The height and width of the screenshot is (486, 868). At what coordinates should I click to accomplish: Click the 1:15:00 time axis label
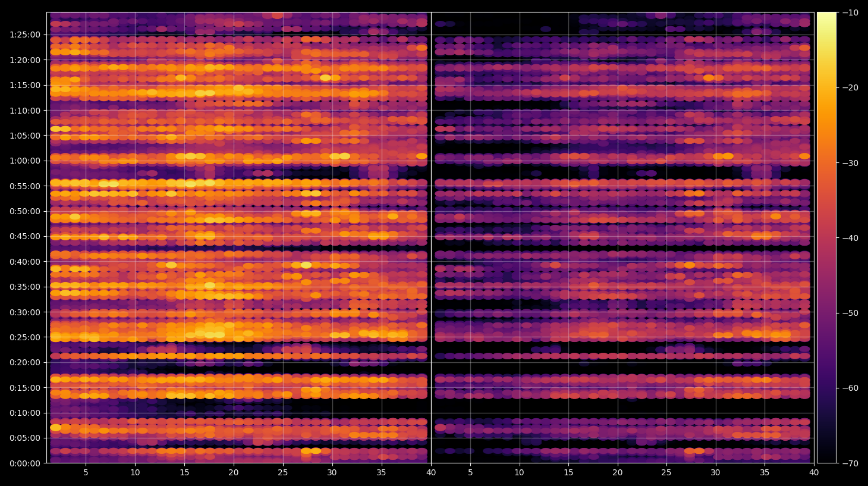pos(25,85)
